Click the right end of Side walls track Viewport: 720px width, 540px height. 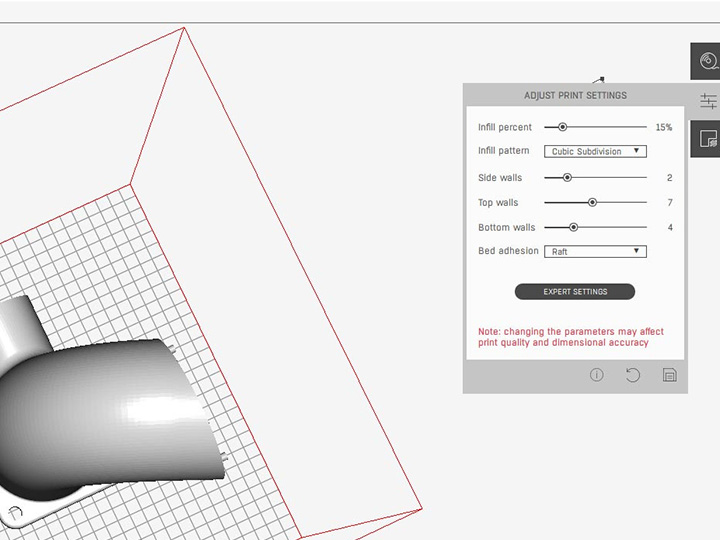tap(645, 177)
